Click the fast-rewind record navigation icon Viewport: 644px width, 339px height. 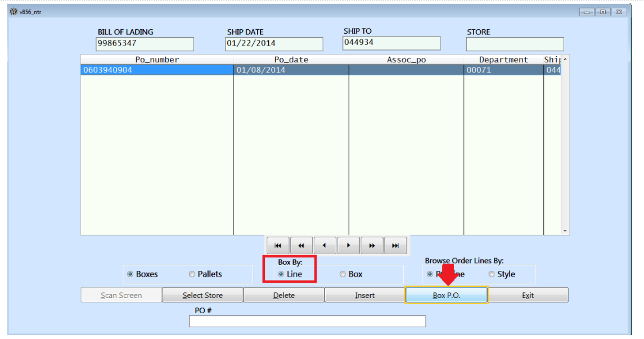click(301, 245)
